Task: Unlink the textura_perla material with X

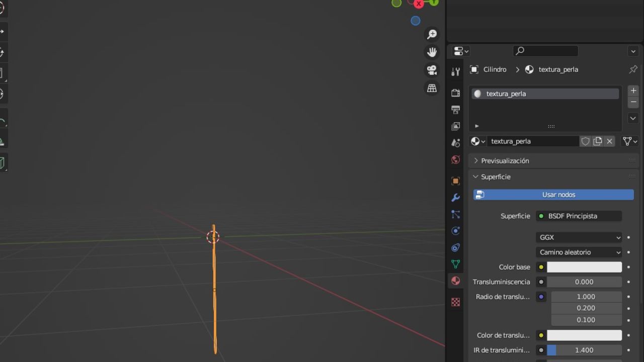Action: tap(609, 141)
